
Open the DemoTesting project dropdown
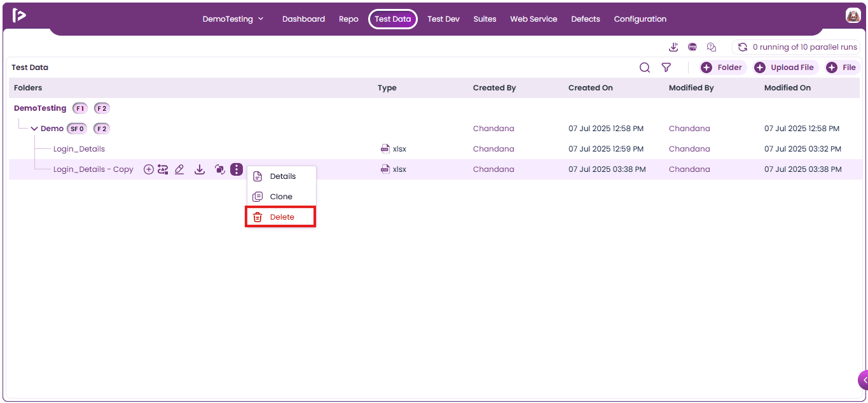click(233, 19)
